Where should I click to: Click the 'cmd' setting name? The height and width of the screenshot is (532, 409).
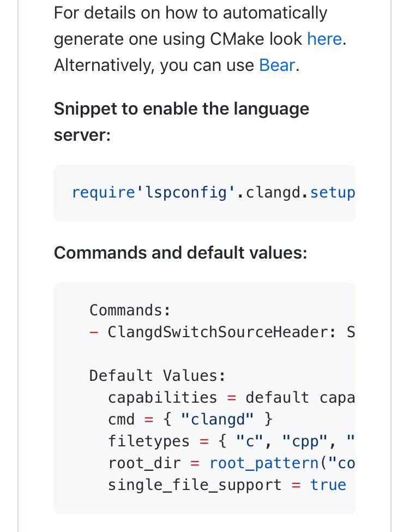pyautogui.click(x=121, y=420)
